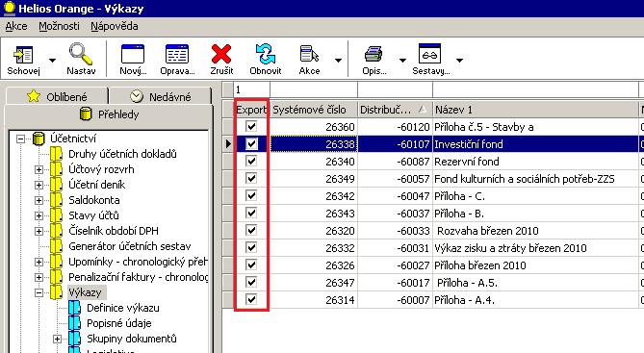Create a new record with Nový
Screen dimensions: 644x353
click(133, 54)
